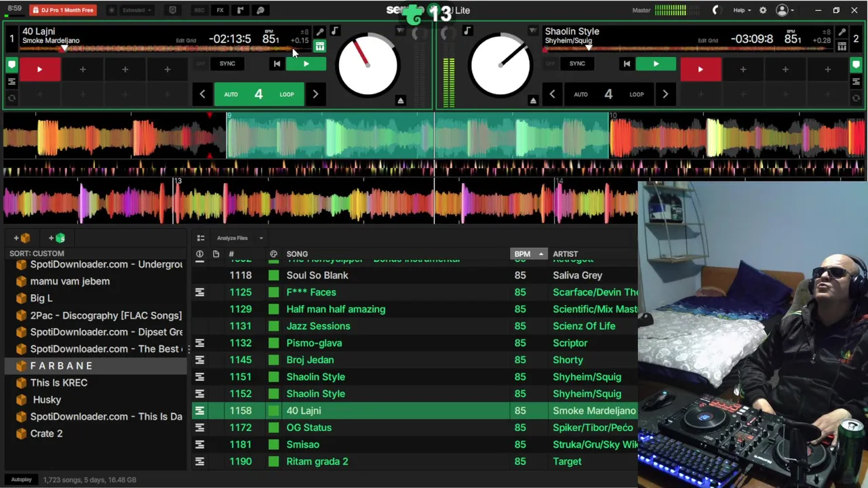Toggle library list view icon
Image resolution: width=868 pixels, height=488 pixels.
(x=201, y=238)
